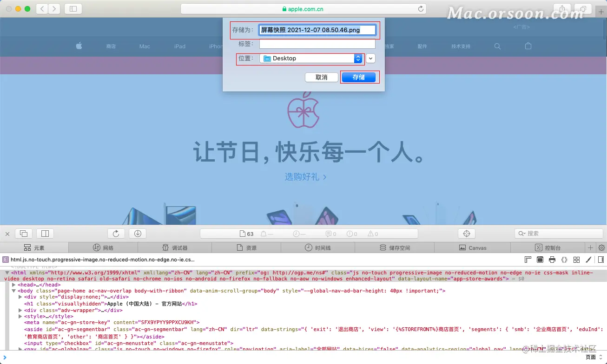Expand the style node

pyautogui.click(x=20, y=317)
